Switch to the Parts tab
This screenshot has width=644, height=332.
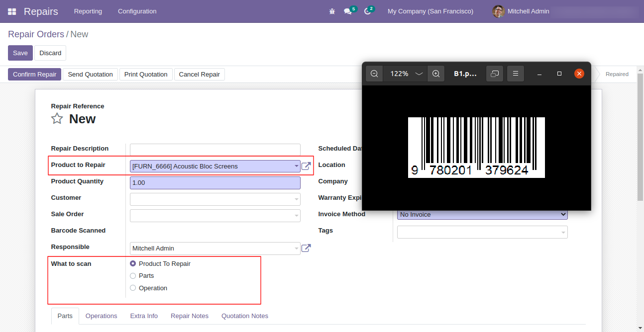pyautogui.click(x=65, y=316)
